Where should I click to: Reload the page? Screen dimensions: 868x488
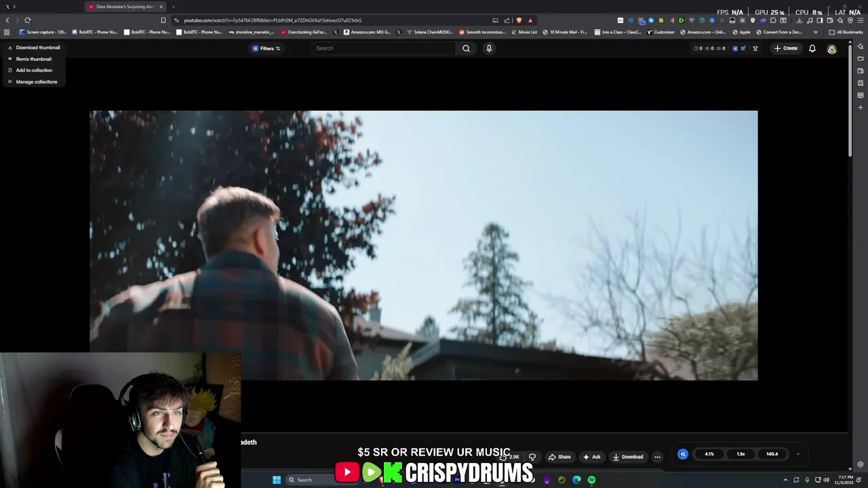28,20
